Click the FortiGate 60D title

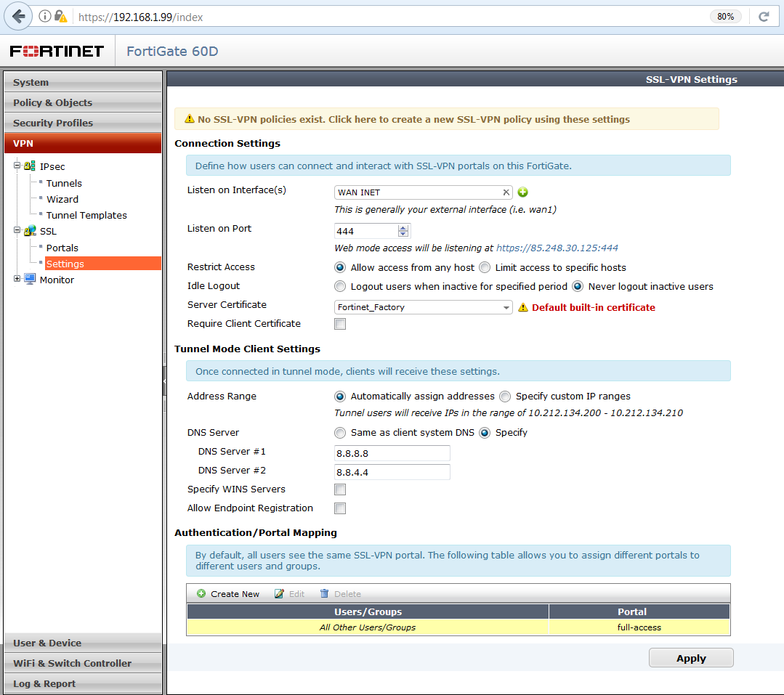(x=172, y=51)
